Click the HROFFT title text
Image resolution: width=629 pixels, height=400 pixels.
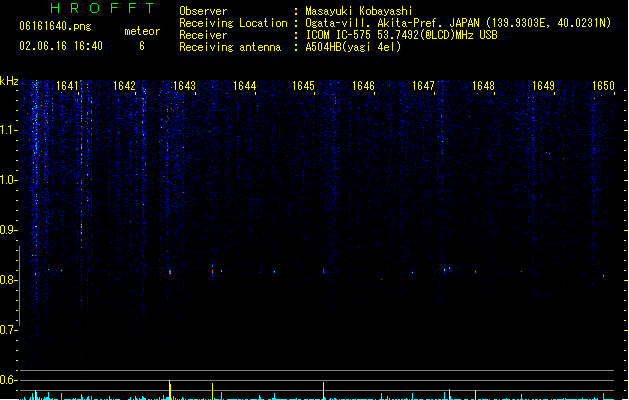pos(102,8)
